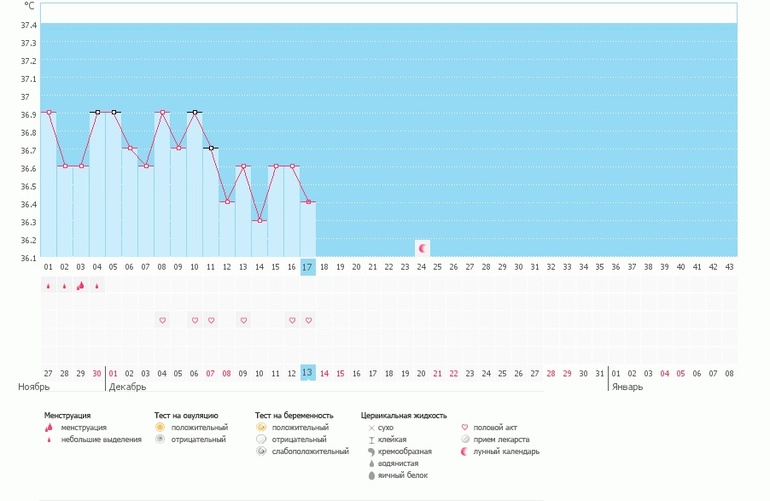Screen dimensions: 770x501
Task: Click the temperature point on cycle day 01
Action: 48,113
